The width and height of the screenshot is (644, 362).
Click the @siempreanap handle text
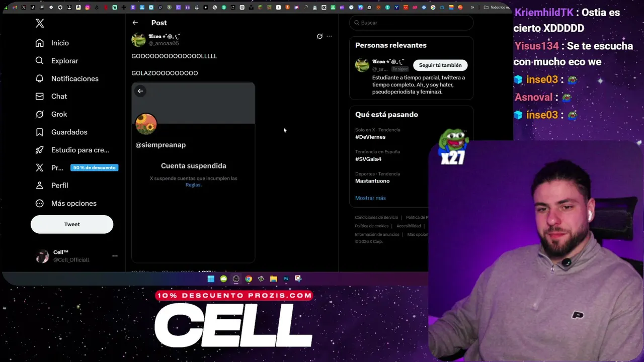(160, 145)
